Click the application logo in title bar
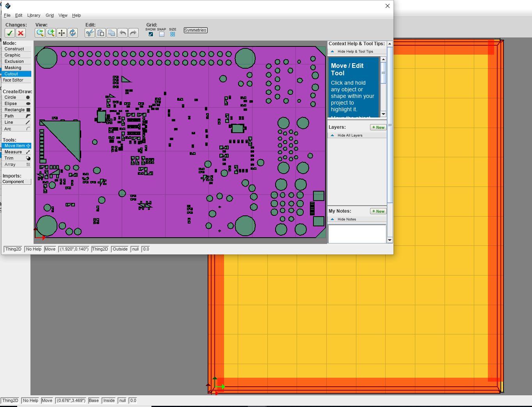532x407 pixels. point(8,6)
